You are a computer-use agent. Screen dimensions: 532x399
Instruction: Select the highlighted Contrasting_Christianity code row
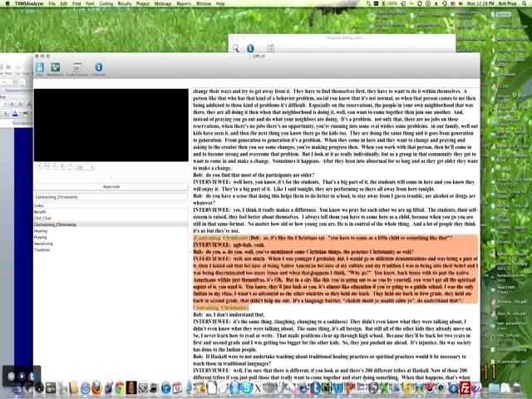111,224
